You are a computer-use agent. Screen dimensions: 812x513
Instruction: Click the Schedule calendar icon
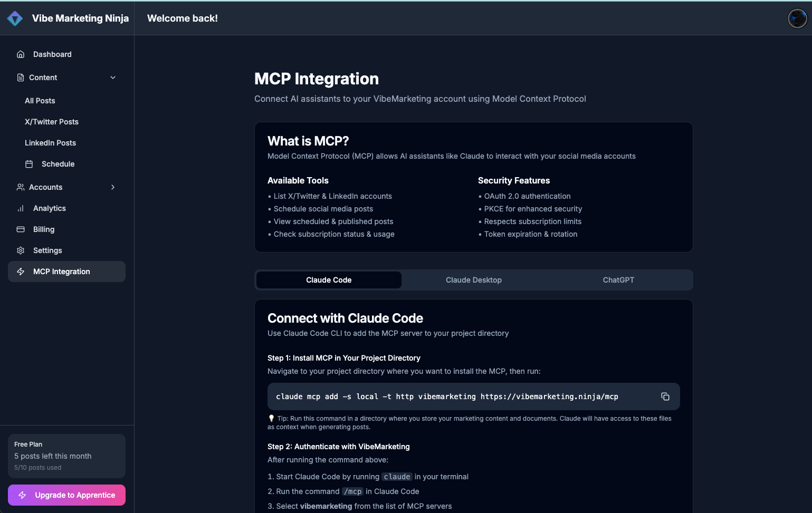tap(29, 164)
